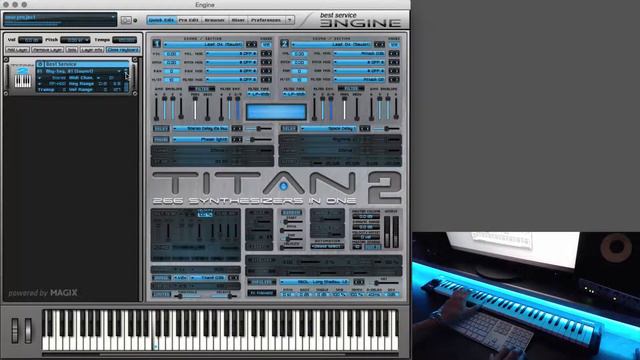This screenshot has width=640, height=360.
Task: Open section 1 Filter Type LP dropdown
Action: (259, 94)
